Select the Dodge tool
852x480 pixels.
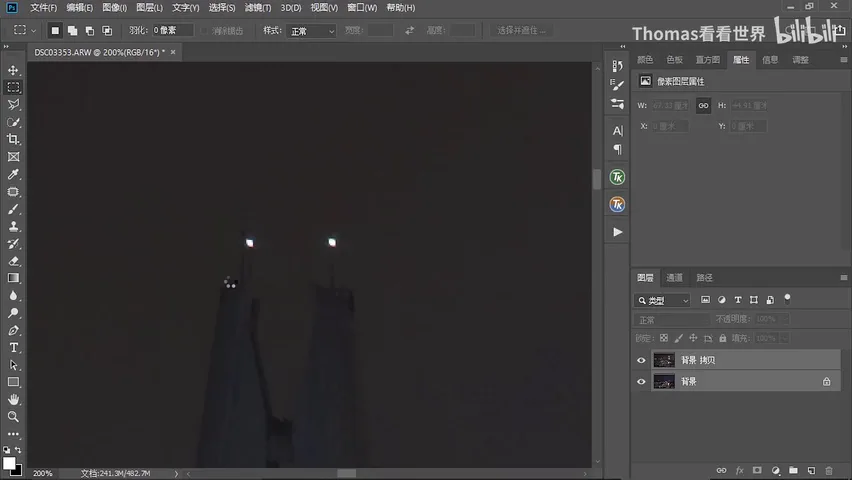[x=14, y=313]
